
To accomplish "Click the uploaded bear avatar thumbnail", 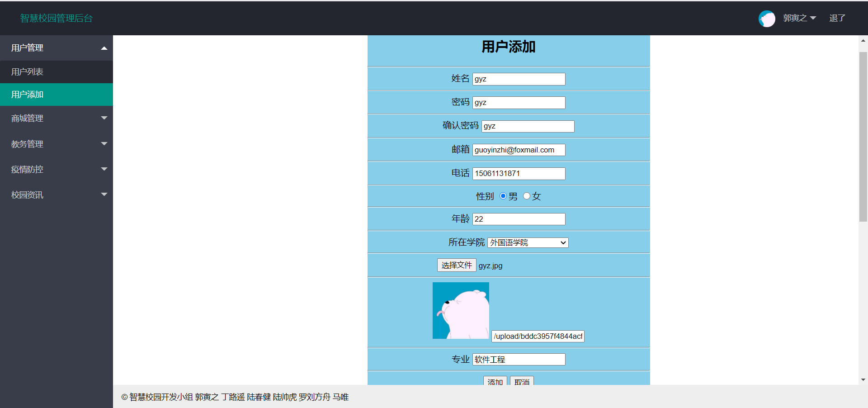I will click(x=461, y=311).
